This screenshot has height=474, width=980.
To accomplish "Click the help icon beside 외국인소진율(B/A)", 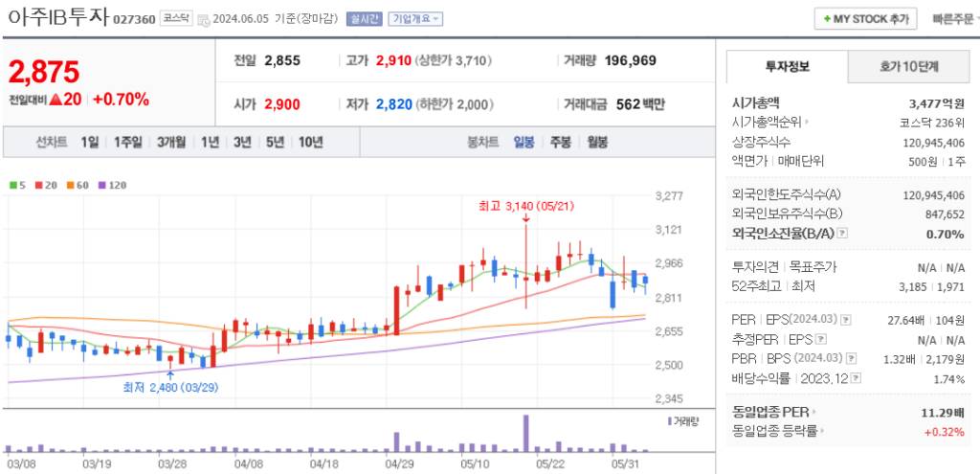I will click(842, 234).
